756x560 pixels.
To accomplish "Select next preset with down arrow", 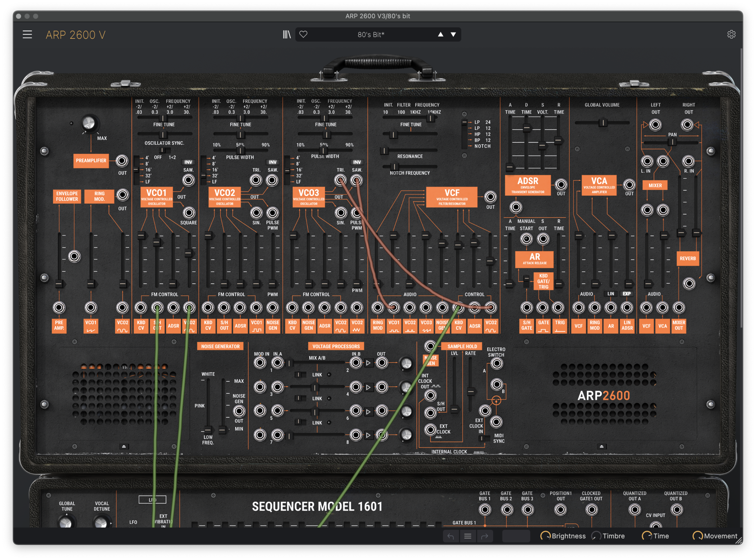I will tap(453, 35).
